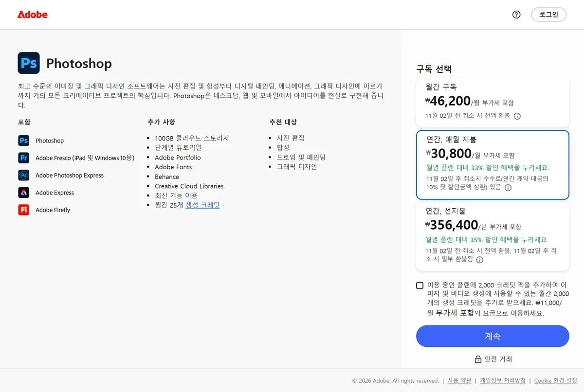Open the 생성 크레딧 link
584x392 pixels.
point(202,205)
